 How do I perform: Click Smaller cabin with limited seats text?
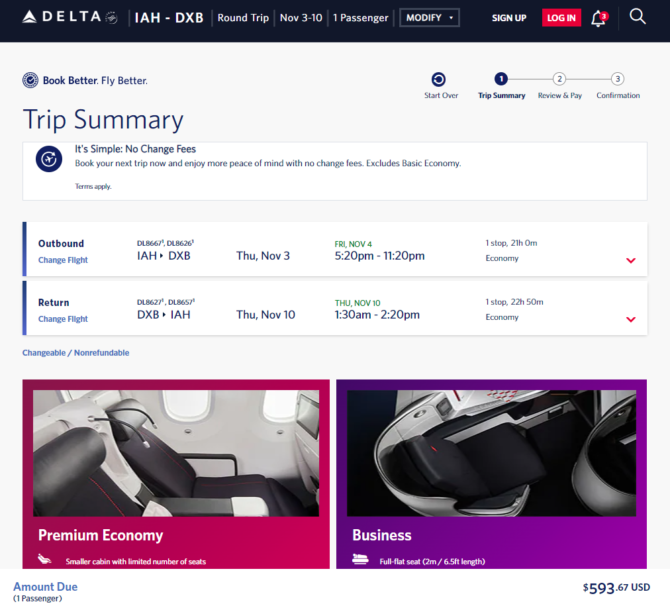135,562
